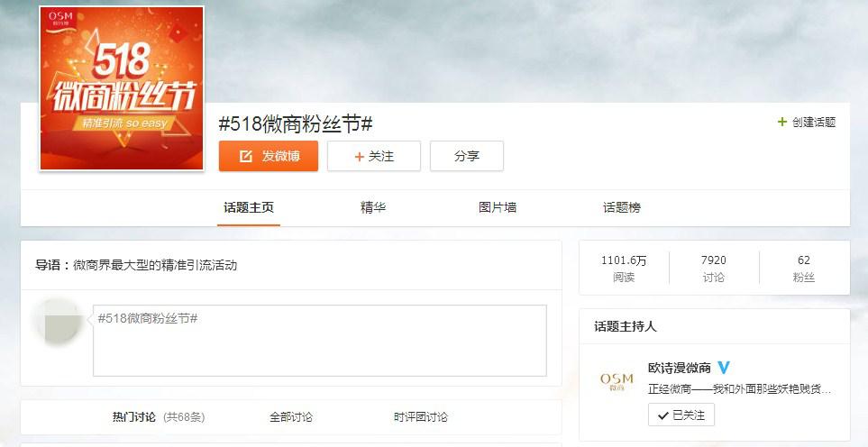Click the 1101.6万 阅读 read count

(624, 269)
